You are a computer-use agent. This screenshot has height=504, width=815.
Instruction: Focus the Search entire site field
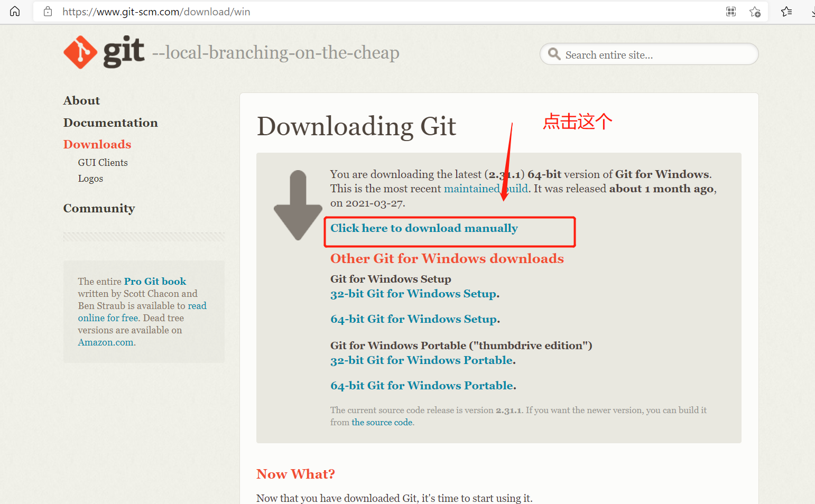pyautogui.click(x=649, y=54)
